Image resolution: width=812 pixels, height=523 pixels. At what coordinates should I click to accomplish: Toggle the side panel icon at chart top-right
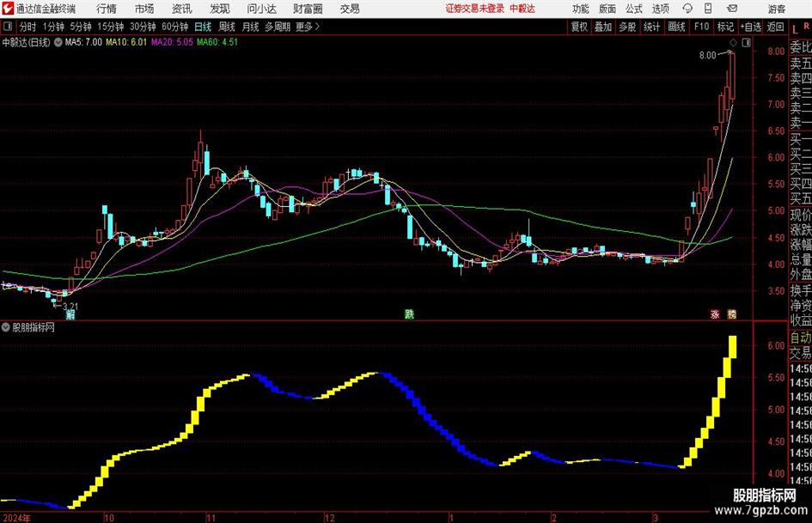tap(746, 43)
